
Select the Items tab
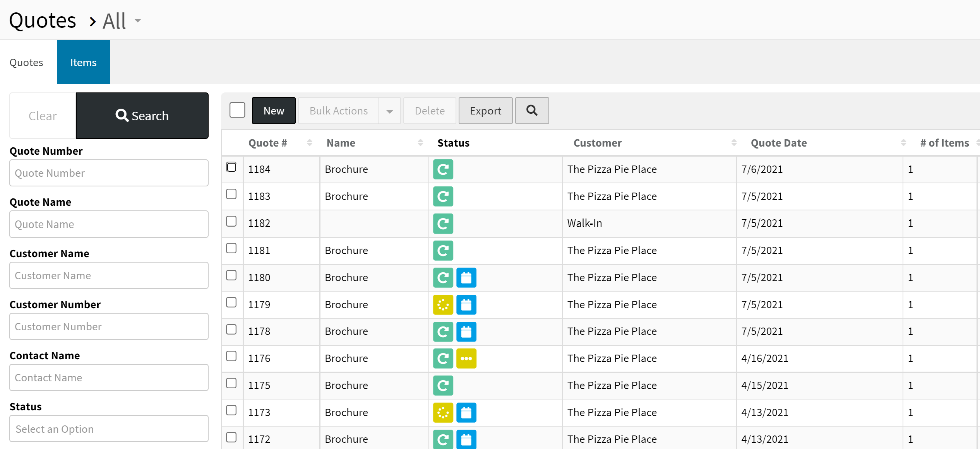pos(83,62)
